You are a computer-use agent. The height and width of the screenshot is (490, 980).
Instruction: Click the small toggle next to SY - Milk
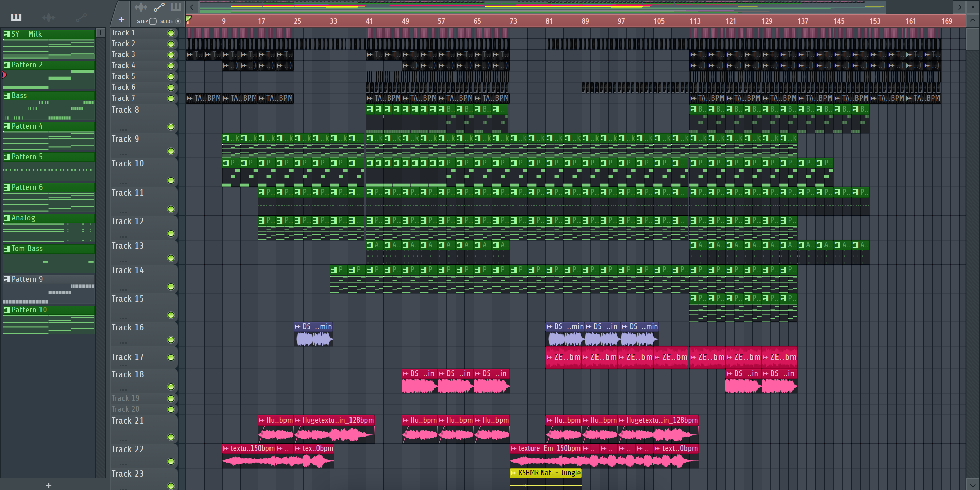point(100,33)
